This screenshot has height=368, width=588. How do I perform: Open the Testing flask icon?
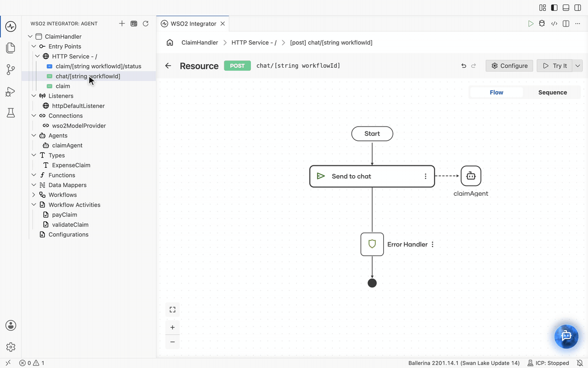(x=11, y=113)
